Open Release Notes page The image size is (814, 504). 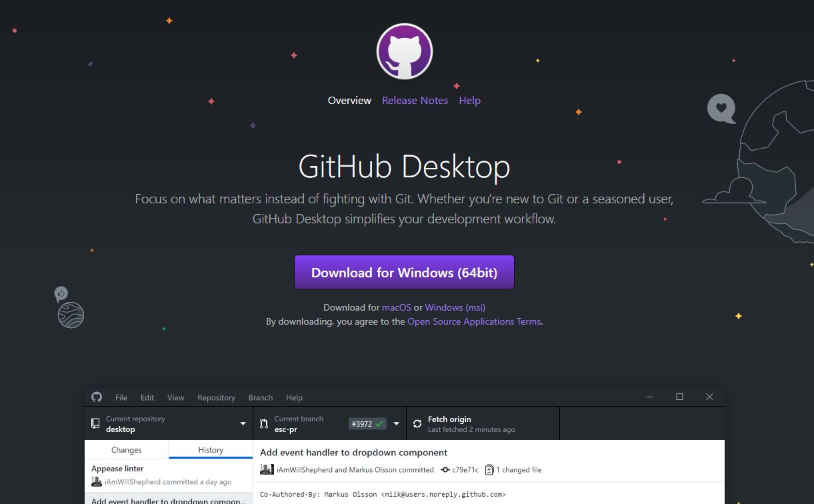click(x=415, y=101)
